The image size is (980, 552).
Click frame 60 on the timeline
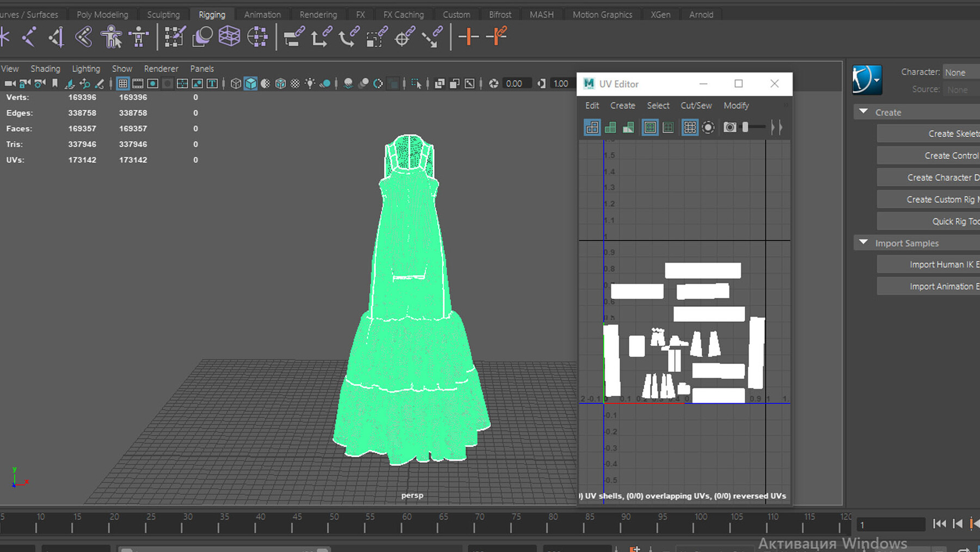tap(407, 523)
